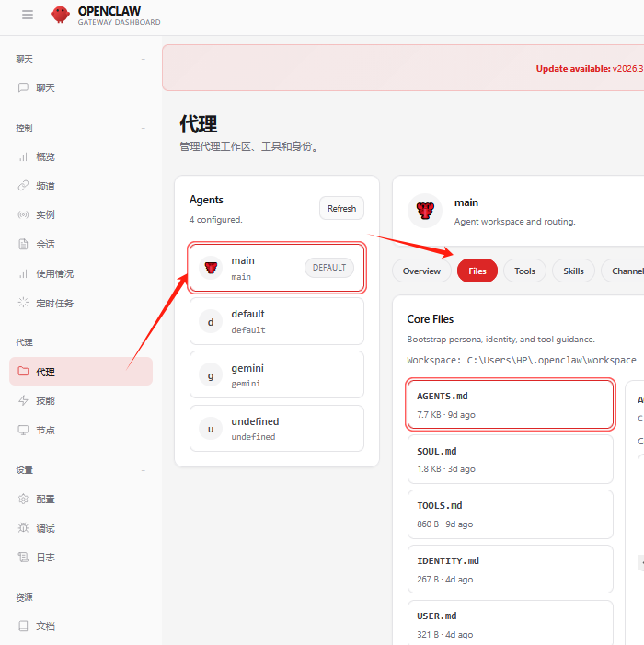644x645 pixels.
Task: Open 实例 instances in sidebar
Action: pos(45,214)
